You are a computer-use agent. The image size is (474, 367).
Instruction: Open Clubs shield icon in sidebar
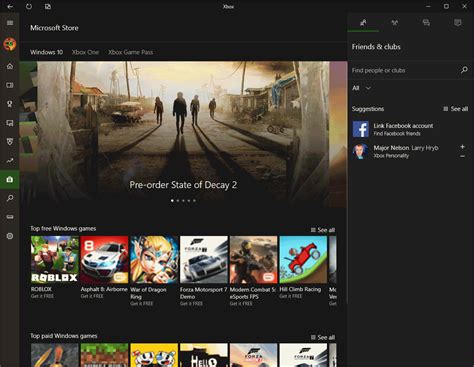pyautogui.click(x=10, y=142)
